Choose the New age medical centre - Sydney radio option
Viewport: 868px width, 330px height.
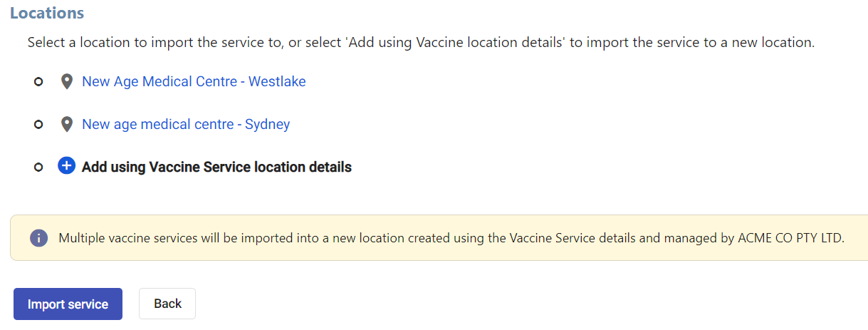39,125
